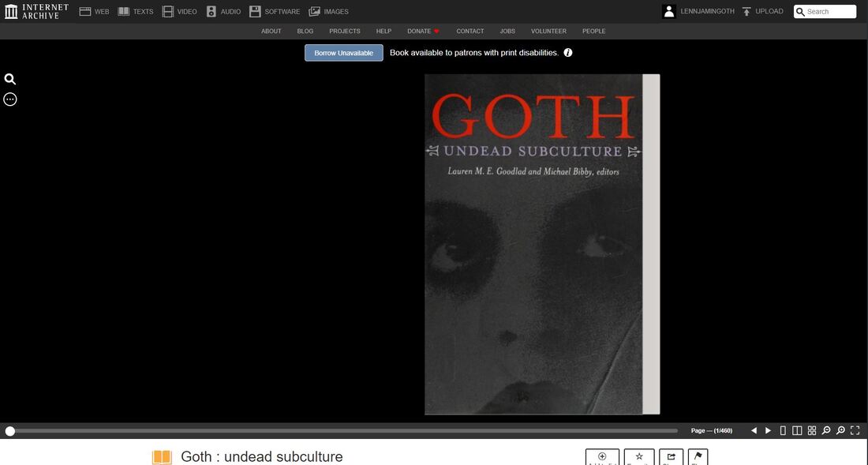Favorite this book with the star
This screenshot has height=465, width=868.
(639, 456)
